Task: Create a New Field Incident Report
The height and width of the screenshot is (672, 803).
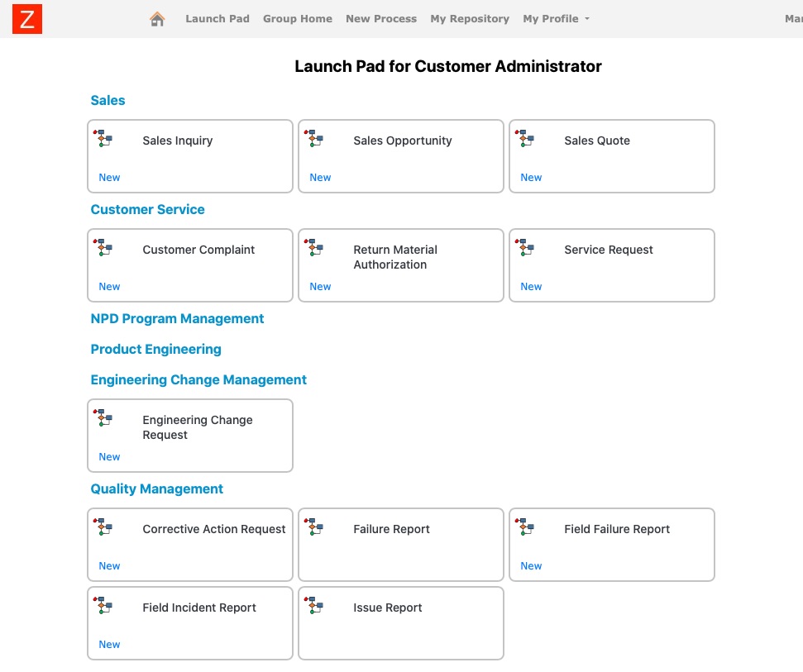Action: tap(109, 645)
